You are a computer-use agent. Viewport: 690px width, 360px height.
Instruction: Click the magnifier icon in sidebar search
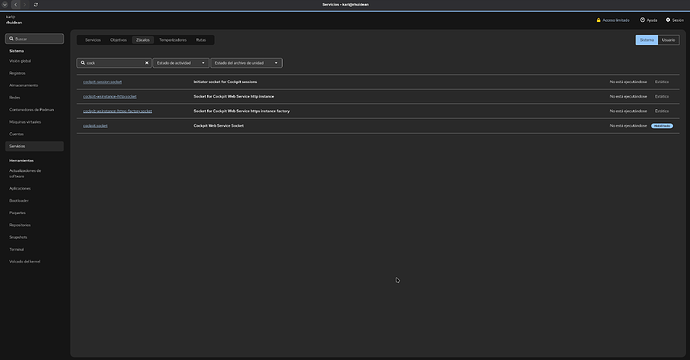(x=11, y=39)
